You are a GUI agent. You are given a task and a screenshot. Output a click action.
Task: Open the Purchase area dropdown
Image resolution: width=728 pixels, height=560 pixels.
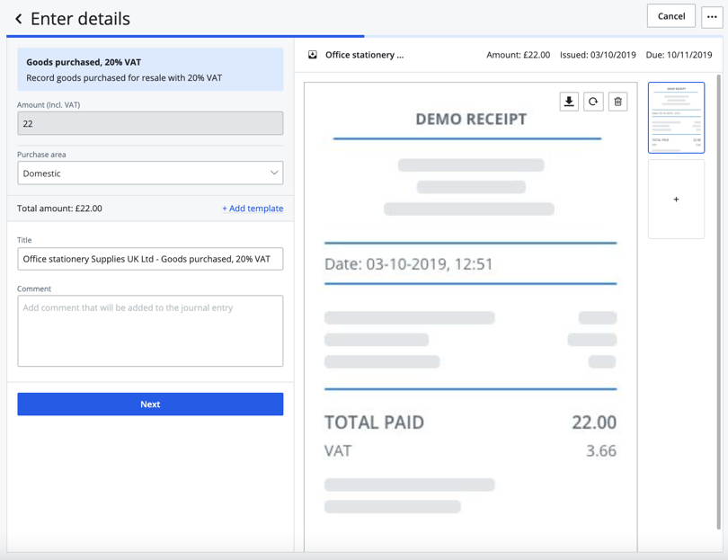click(149, 173)
